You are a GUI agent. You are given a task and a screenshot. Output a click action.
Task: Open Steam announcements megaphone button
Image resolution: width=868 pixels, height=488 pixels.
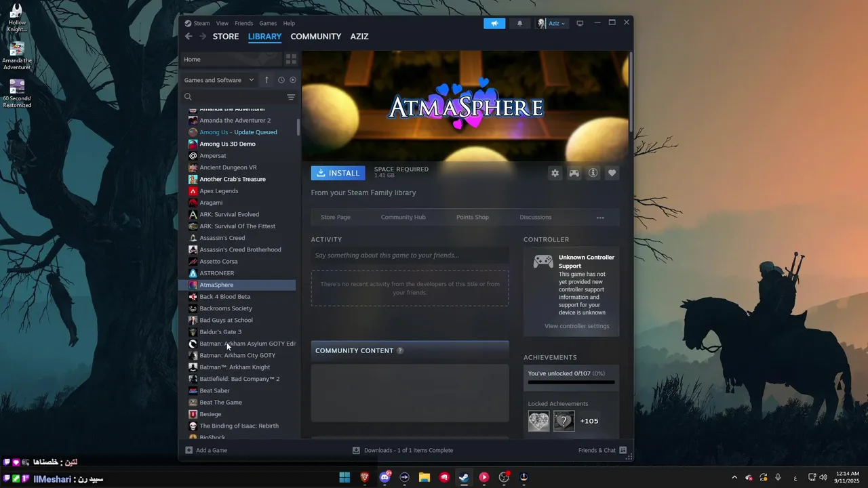click(494, 23)
